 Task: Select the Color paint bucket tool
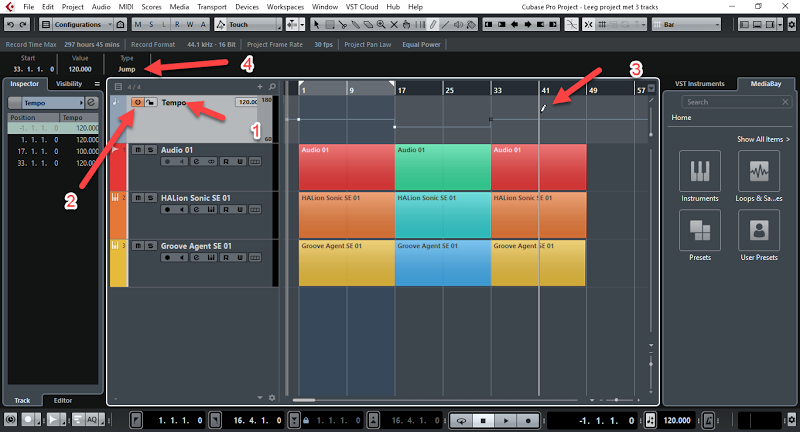pyautogui.click(x=470, y=24)
